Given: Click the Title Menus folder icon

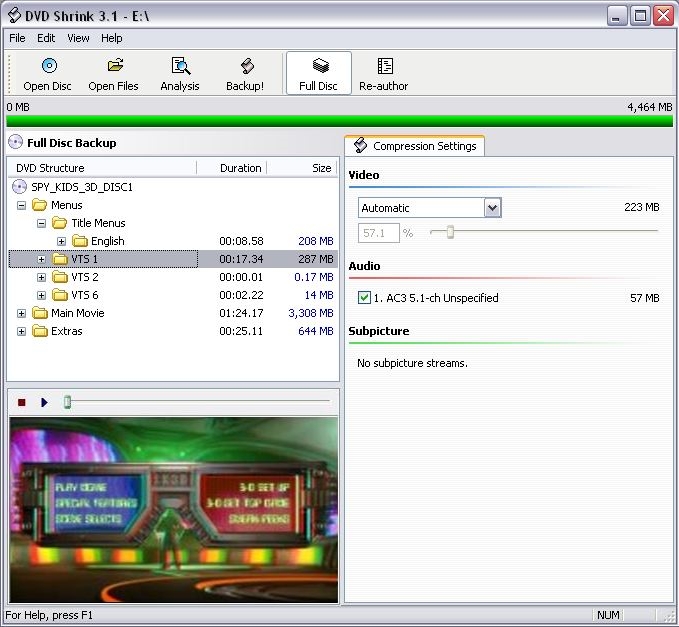Looking at the screenshot, I should tap(60, 223).
